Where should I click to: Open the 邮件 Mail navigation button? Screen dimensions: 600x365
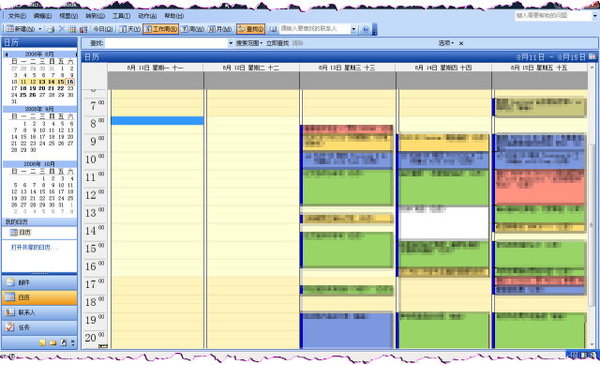(39, 283)
